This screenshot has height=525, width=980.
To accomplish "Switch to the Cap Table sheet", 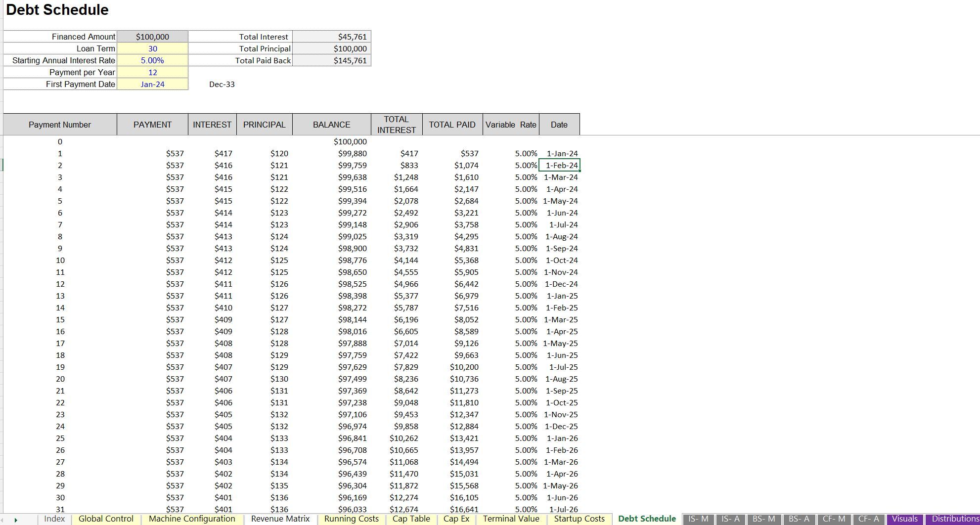I will [411, 519].
